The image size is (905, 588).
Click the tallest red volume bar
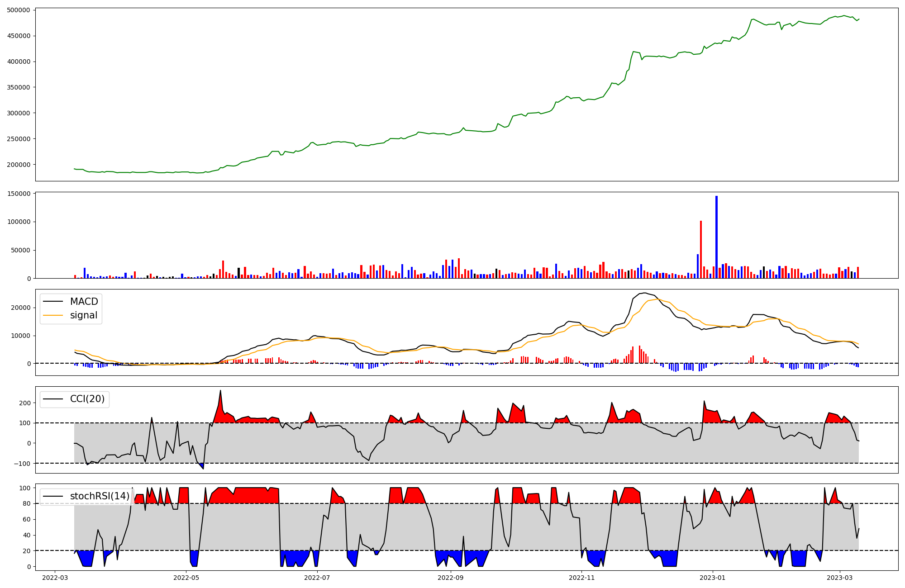coord(701,249)
